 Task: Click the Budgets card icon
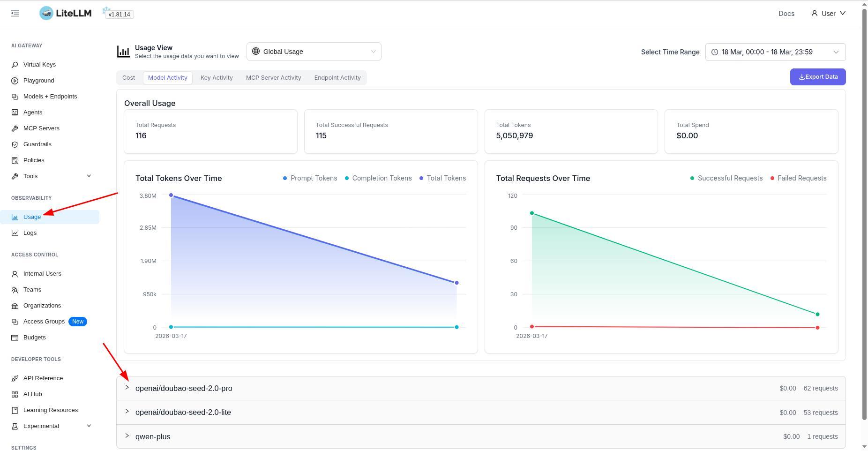tap(15, 338)
